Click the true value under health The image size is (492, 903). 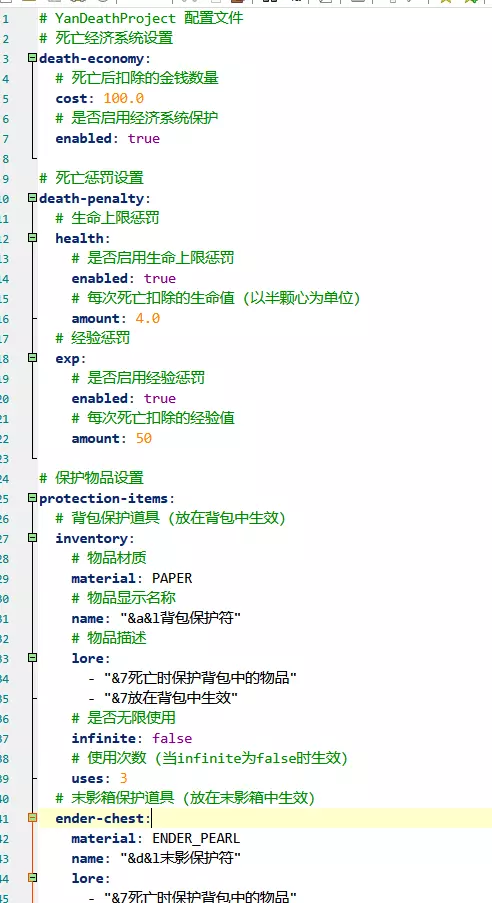tap(160, 278)
